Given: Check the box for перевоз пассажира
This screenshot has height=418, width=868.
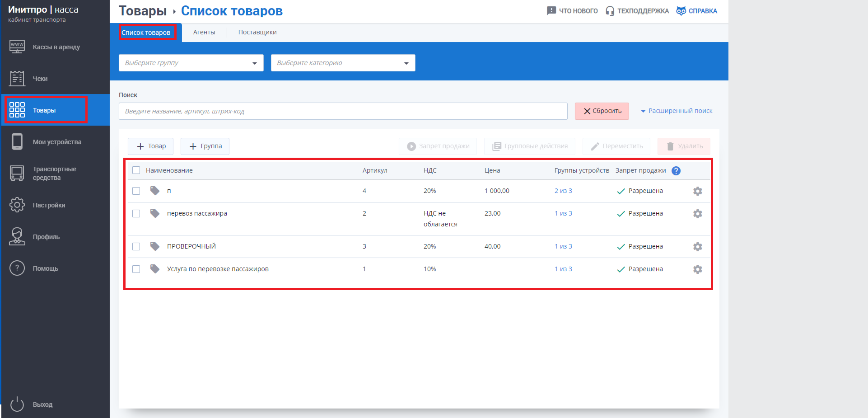Looking at the screenshot, I should click(x=136, y=214).
